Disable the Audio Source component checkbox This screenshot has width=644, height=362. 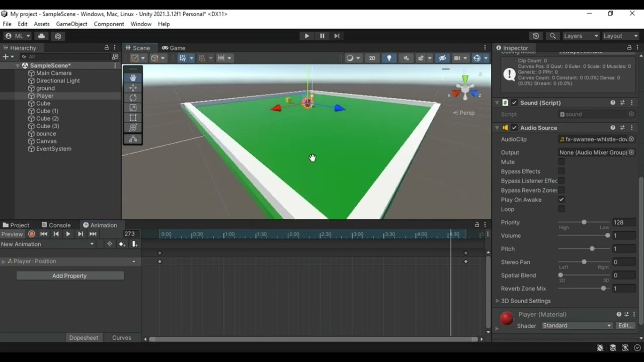514,128
